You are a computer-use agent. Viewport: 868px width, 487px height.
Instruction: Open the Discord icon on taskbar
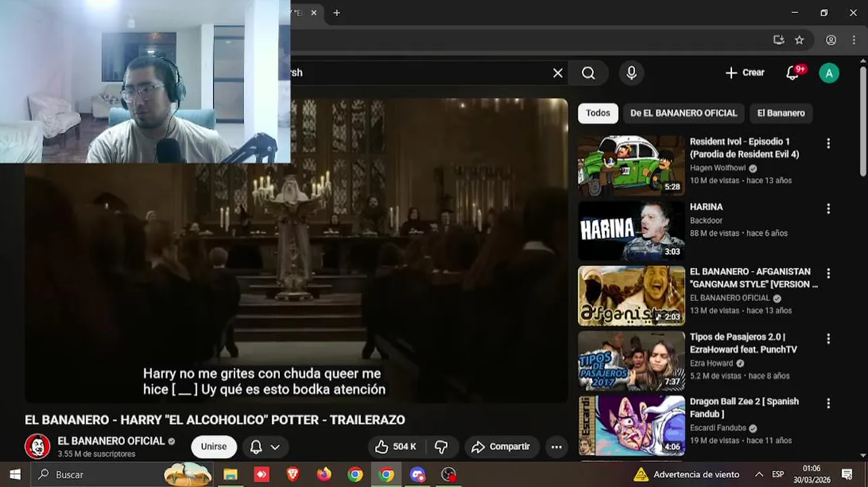[417, 474]
